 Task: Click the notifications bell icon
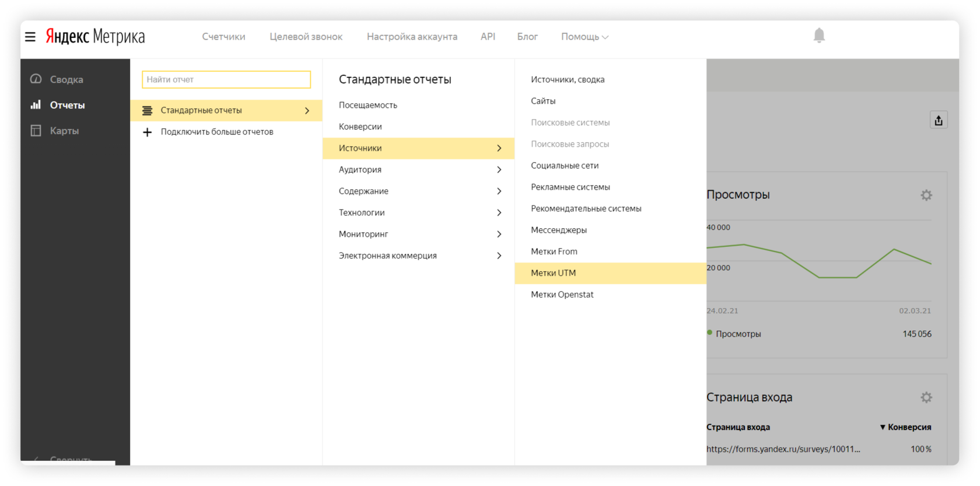click(x=819, y=36)
